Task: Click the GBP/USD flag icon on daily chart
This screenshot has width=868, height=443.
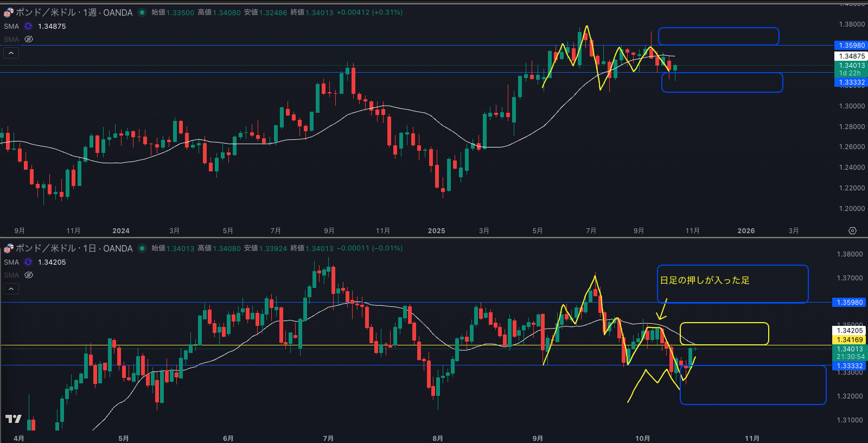Action: pyautogui.click(x=9, y=248)
